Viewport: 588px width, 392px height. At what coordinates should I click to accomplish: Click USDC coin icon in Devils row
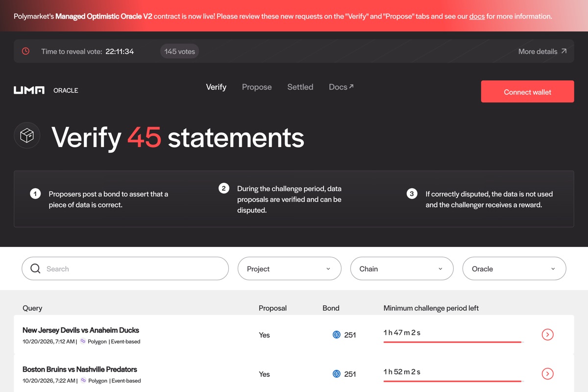337,335
